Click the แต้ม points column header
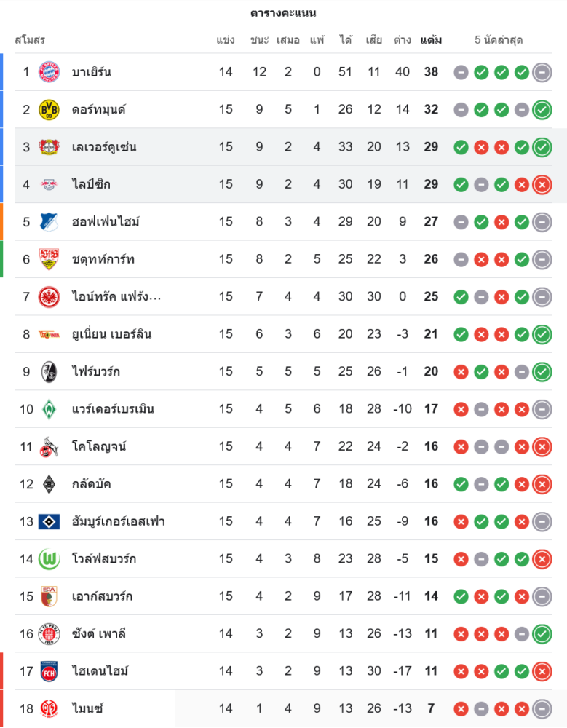This screenshot has width=567, height=728. pyautogui.click(x=431, y=40)
